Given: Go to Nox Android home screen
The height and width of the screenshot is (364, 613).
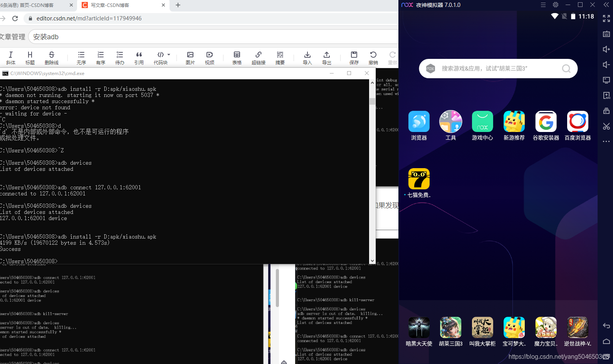Looking at the screenshot, I should coord(606,341).
